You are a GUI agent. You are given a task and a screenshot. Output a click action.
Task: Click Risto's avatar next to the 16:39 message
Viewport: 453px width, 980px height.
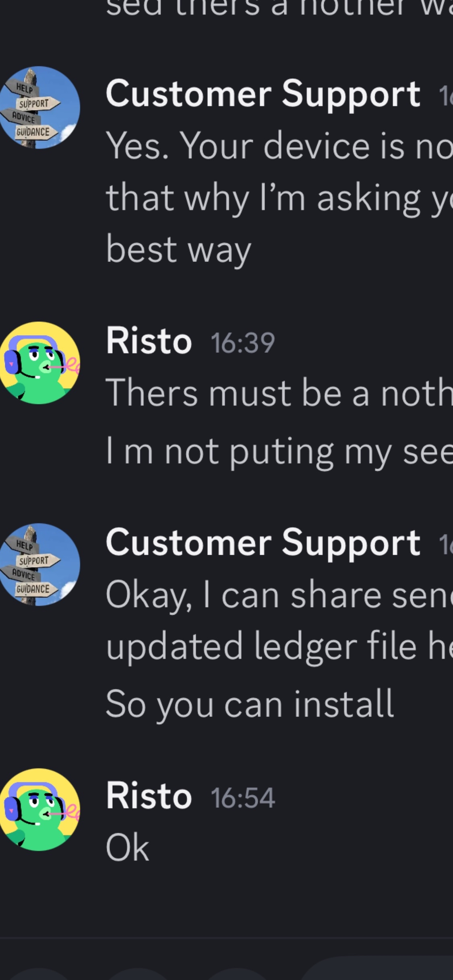pyautogui.click(x=39, y=363)
